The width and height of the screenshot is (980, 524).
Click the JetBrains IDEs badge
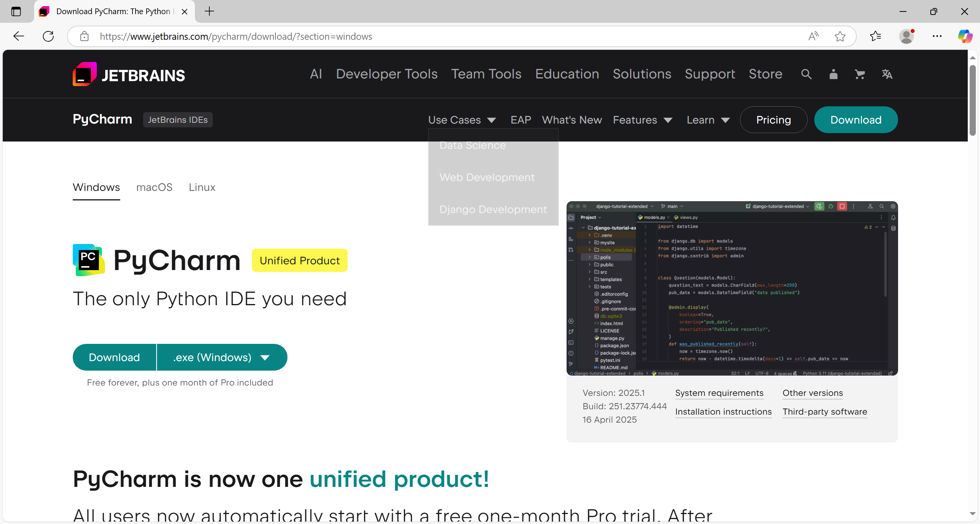pos(178,120)
